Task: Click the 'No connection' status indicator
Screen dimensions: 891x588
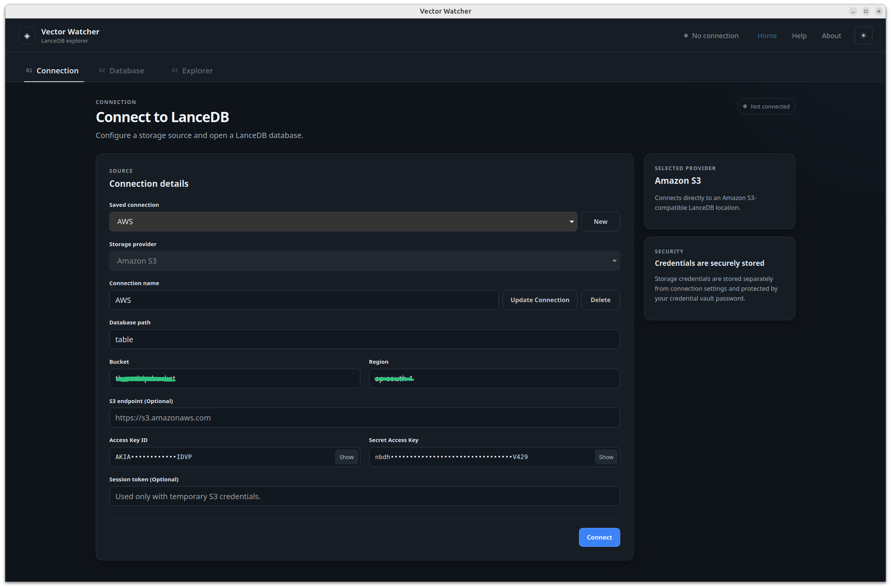Action: click(711, 36)
